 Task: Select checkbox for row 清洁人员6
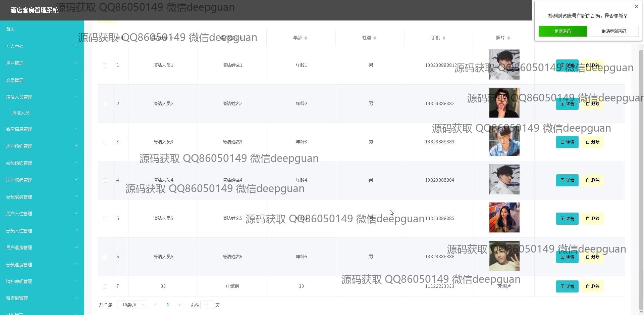pos(105,257)
